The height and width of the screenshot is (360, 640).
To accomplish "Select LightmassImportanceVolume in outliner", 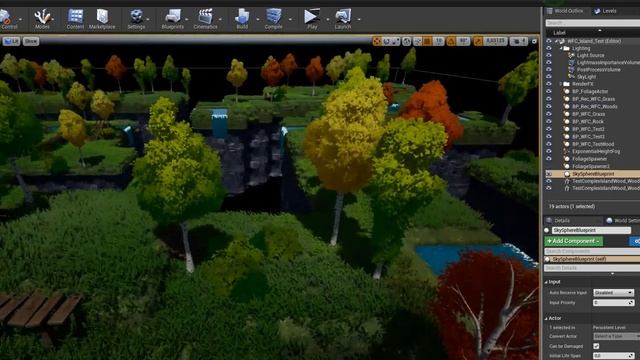I will [x=608, y=62].
